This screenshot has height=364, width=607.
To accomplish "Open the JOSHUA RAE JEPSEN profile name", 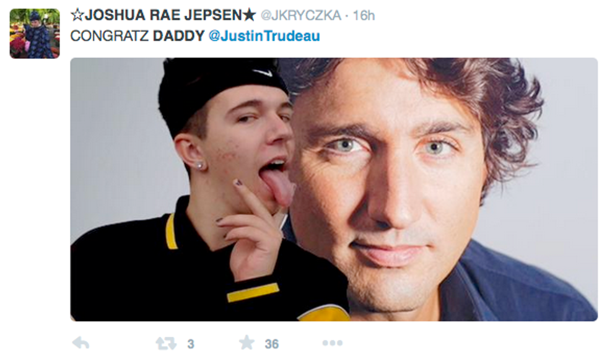I will [x=164, y=15].
